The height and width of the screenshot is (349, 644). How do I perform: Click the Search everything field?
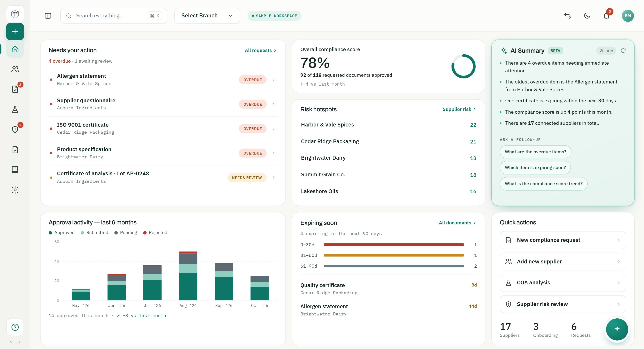point(114,16)
